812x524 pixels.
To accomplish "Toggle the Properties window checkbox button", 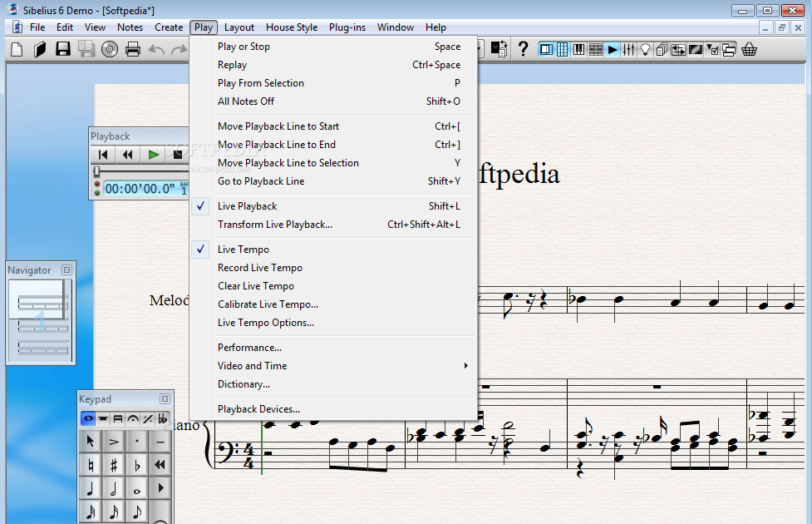I will 712,50.
